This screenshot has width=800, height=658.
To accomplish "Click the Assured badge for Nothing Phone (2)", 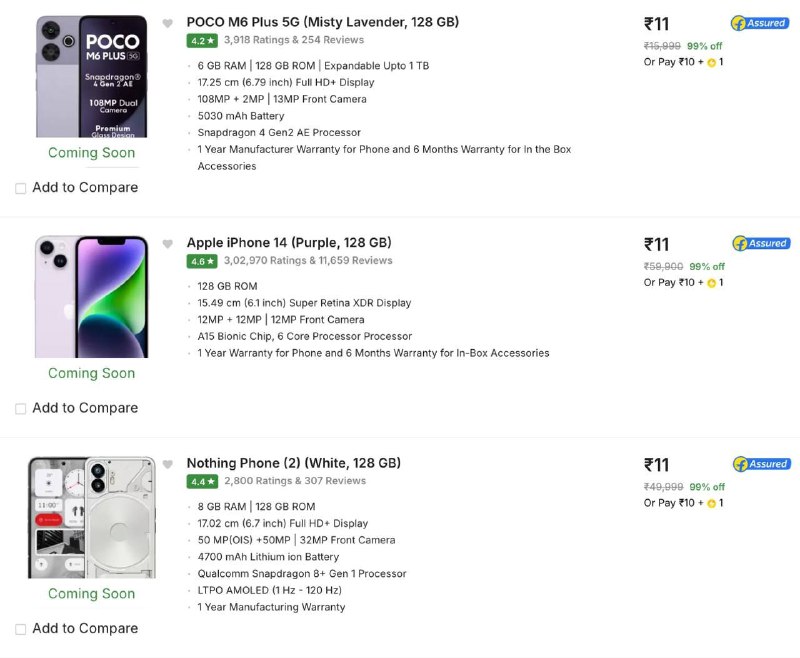I will 761,463.
